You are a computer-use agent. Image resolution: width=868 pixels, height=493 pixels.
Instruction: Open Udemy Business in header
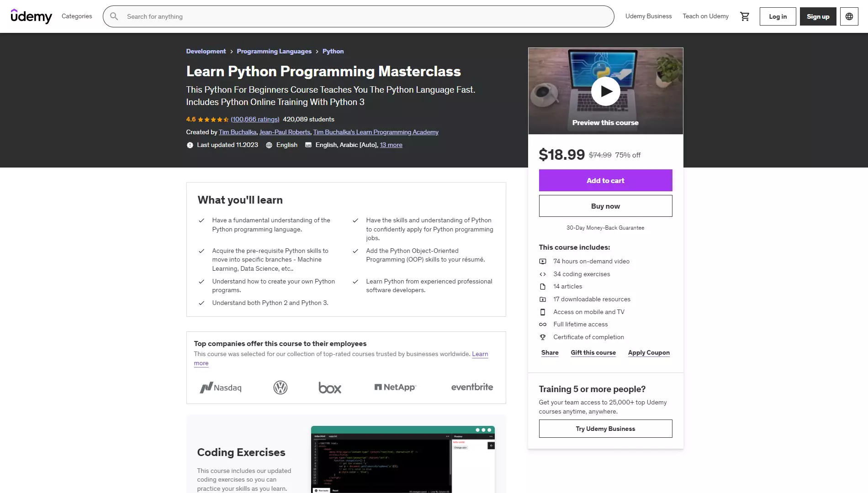click(648, 16)
